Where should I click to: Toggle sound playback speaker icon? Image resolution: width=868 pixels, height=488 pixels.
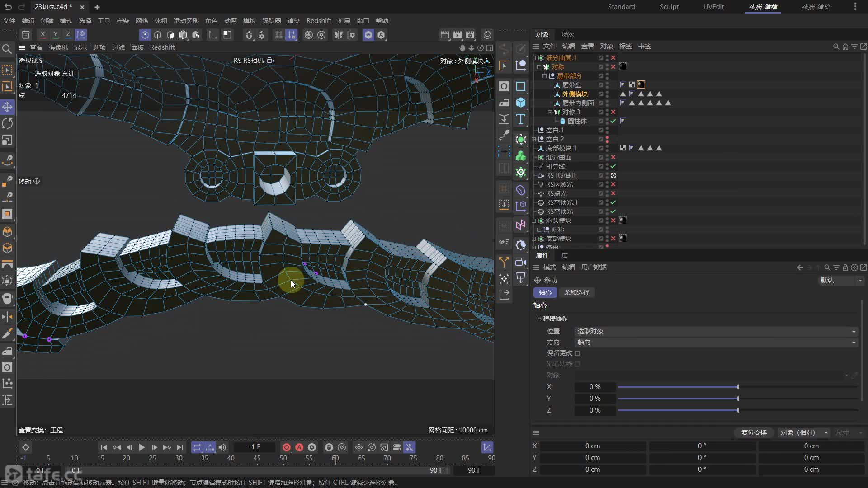[x=222, y=447]
